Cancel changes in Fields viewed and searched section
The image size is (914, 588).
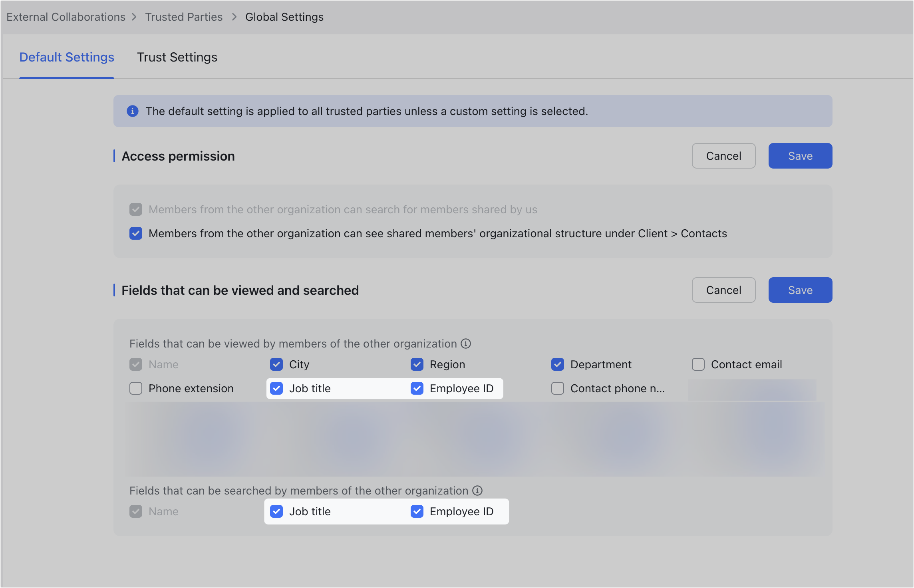point(723,290)
